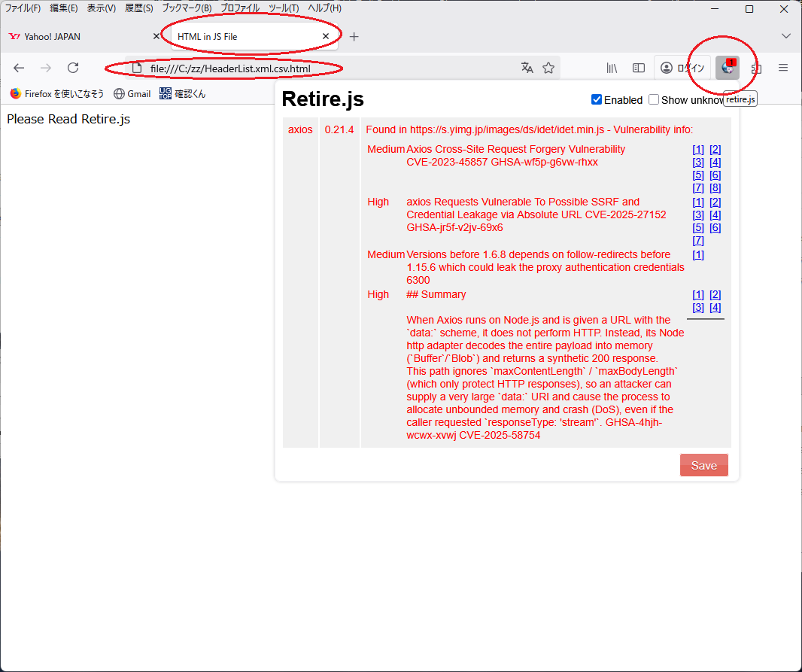802x672 pixels.
Task: Open link [5] for CVE-2023-45857
Action: [698, 175]
